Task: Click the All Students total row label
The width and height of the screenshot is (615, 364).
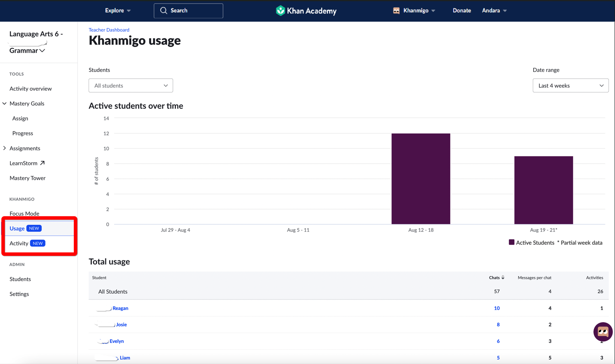Action: 113,291
